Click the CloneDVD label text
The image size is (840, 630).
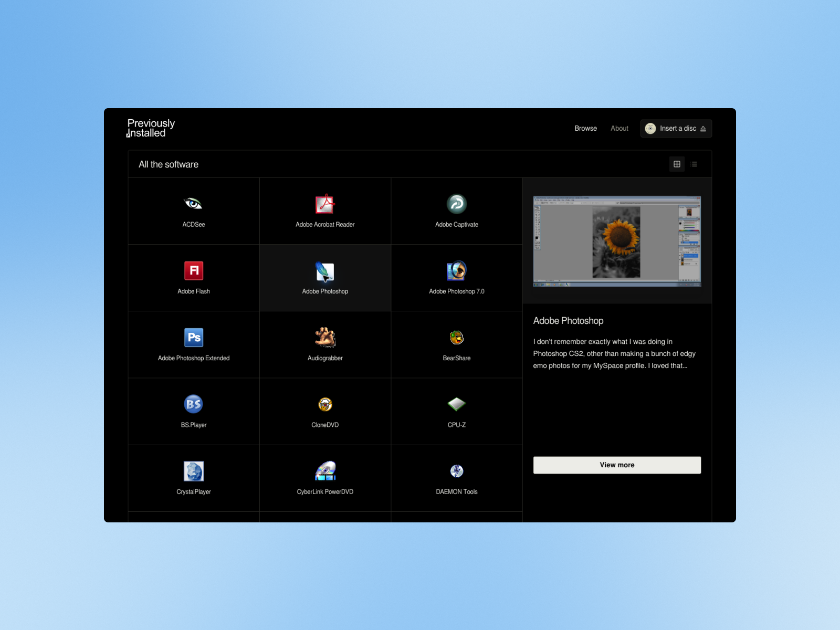[325, 425]
